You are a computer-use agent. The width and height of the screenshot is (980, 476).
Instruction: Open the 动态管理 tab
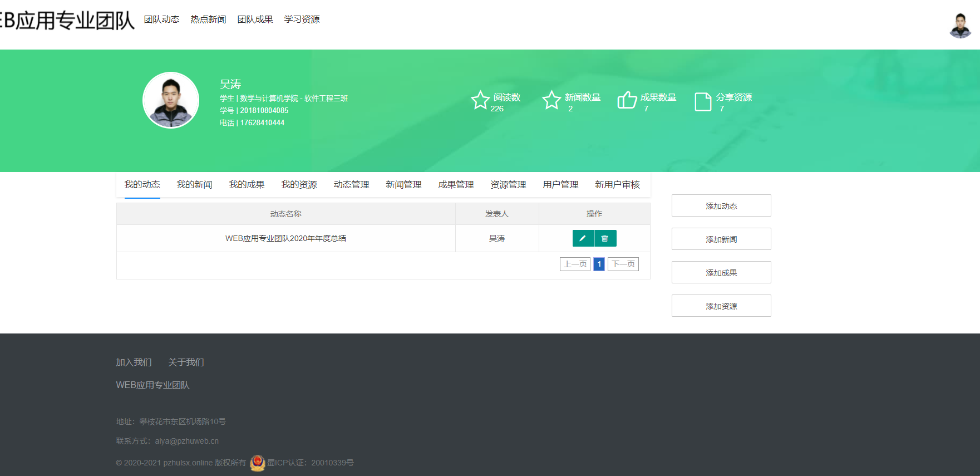(351, 185)
